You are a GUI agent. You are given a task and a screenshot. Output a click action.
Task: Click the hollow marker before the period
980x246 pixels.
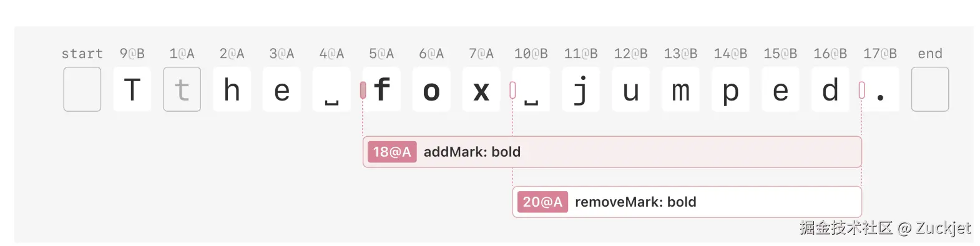[861, 91]
